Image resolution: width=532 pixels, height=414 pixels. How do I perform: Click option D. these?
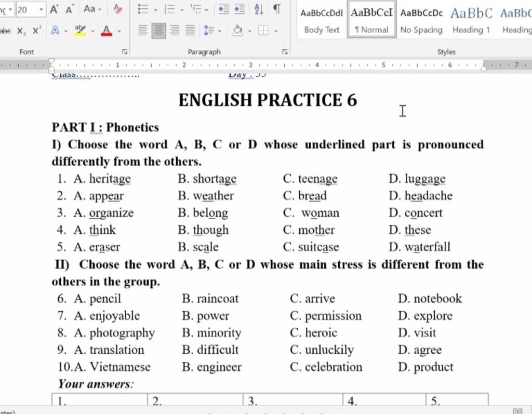(x=410, y=230)
